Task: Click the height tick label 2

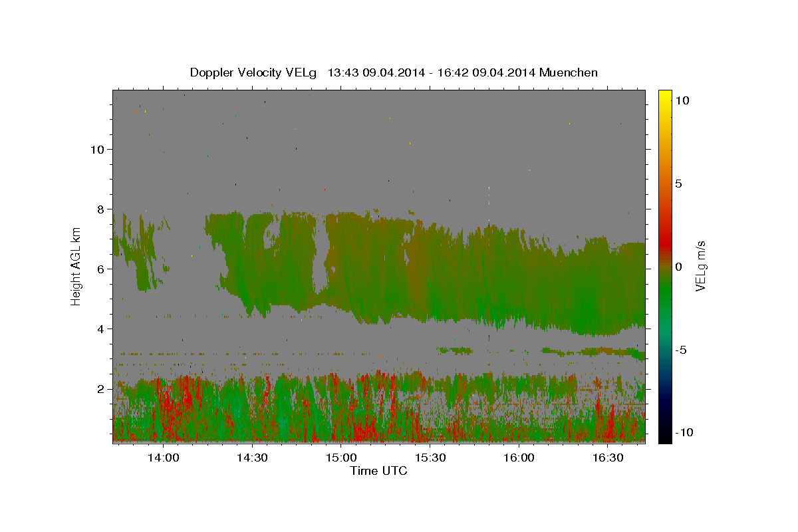Action: tap(101, 389)
